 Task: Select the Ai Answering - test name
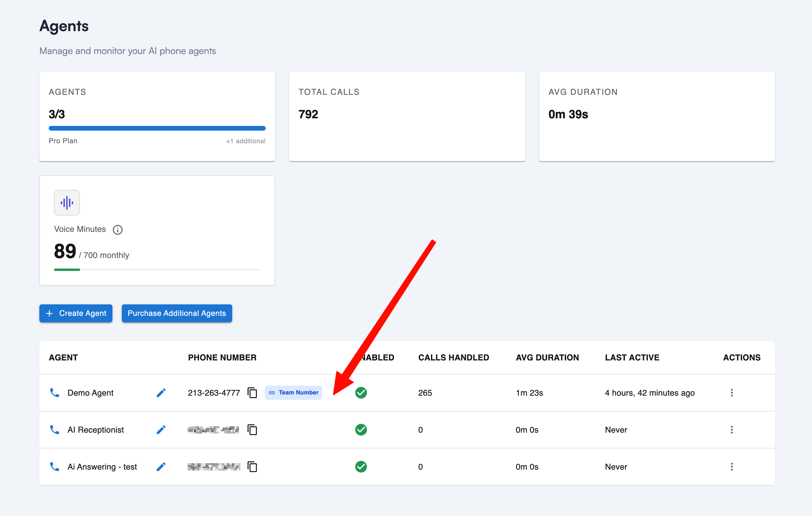(102, 467)
